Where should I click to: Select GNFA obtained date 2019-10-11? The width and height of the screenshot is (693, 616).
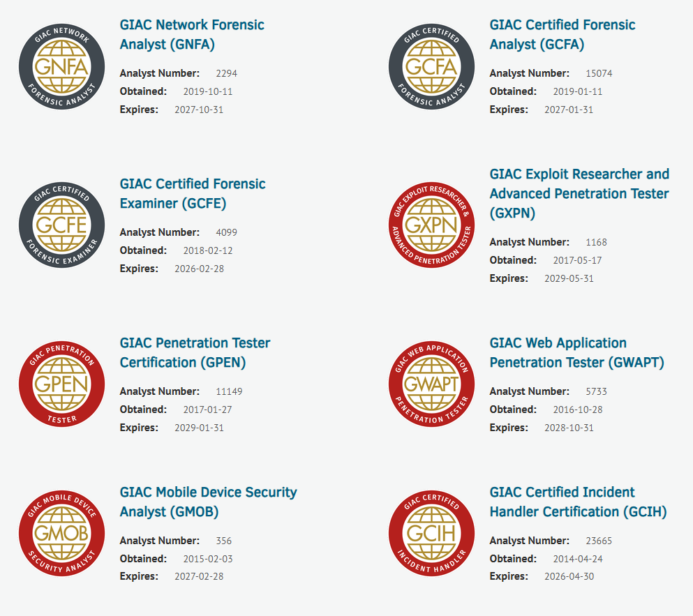point(208,91)
